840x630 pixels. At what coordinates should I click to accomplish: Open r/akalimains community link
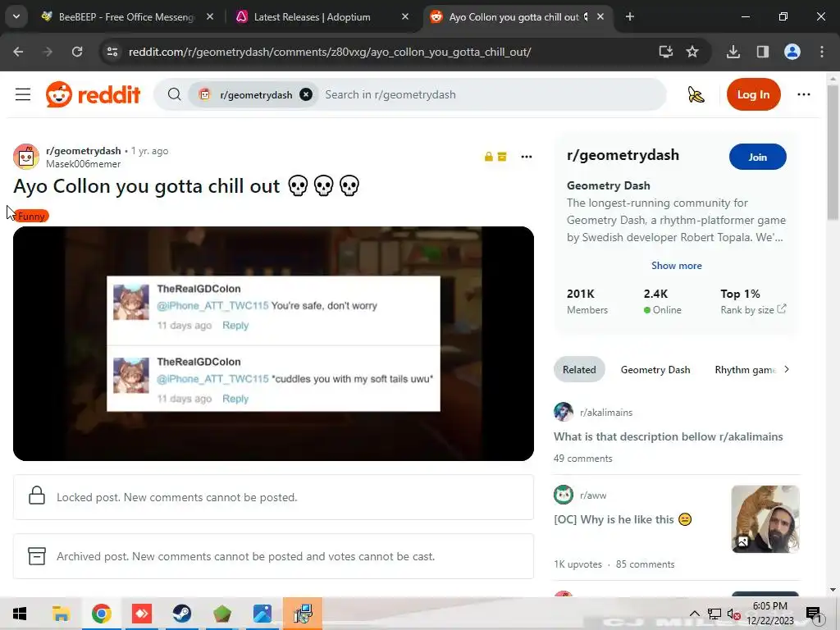606,413
